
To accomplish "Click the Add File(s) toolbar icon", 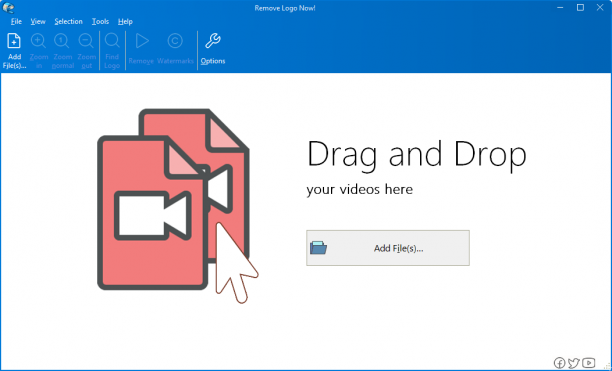I will (x=14, y=41).
